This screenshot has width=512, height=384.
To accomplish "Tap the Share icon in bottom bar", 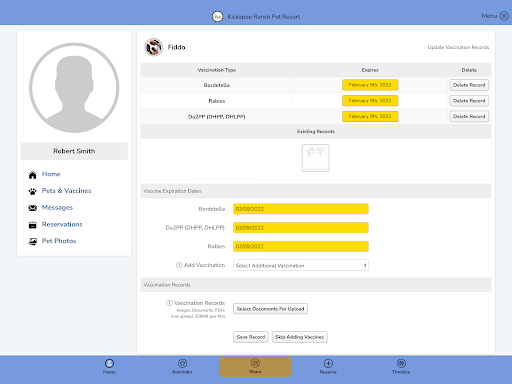I will [x=255, y=363].
